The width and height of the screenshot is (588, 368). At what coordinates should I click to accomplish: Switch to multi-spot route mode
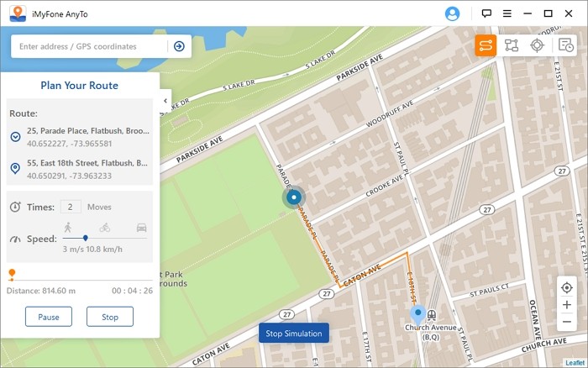click(x=512, y=45)
